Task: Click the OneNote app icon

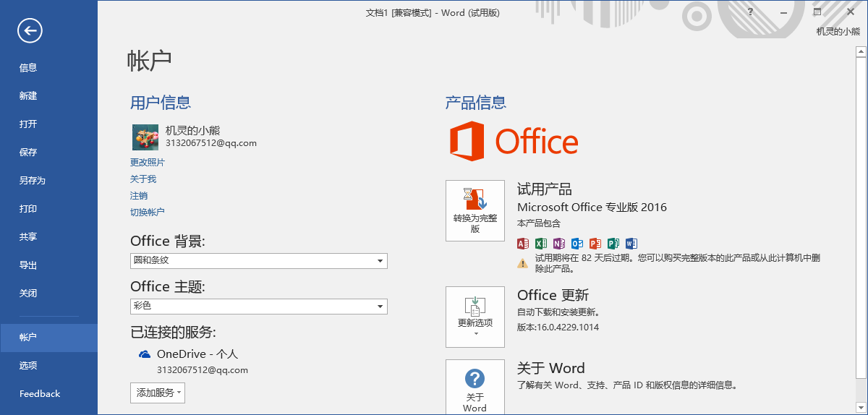Action: tap(559, 244)
